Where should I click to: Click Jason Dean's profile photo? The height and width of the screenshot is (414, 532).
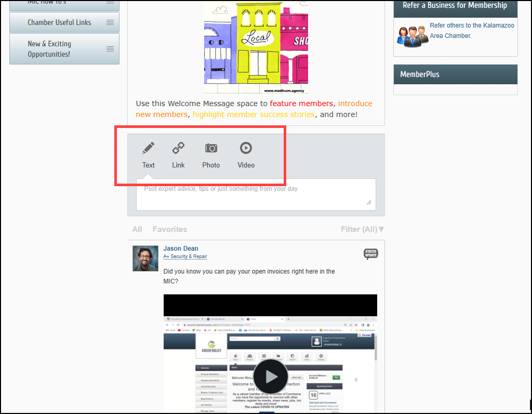[x=145, y=258]
